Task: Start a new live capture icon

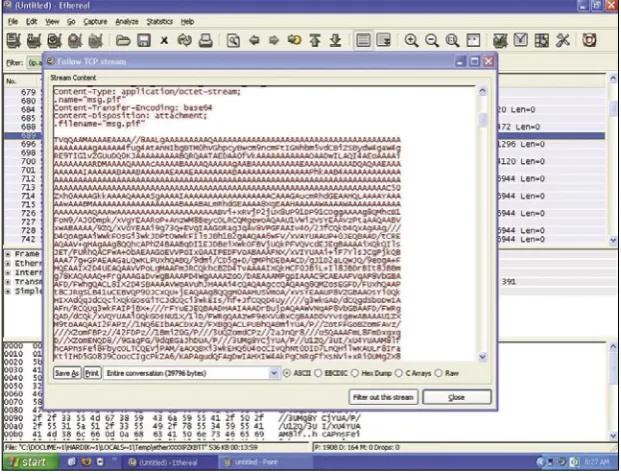Action: click(x=55, y=40)
